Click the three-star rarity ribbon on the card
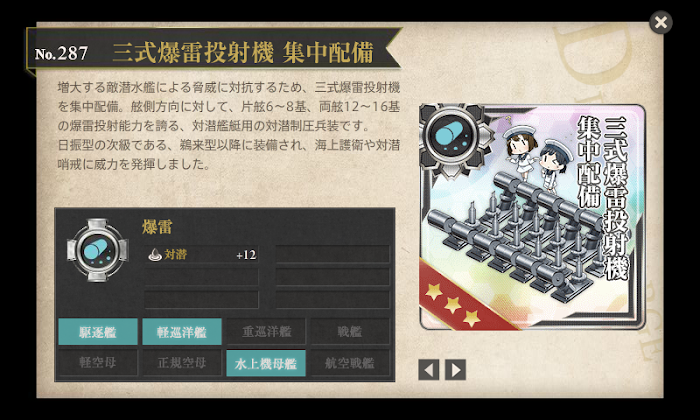 pos(464,299)
